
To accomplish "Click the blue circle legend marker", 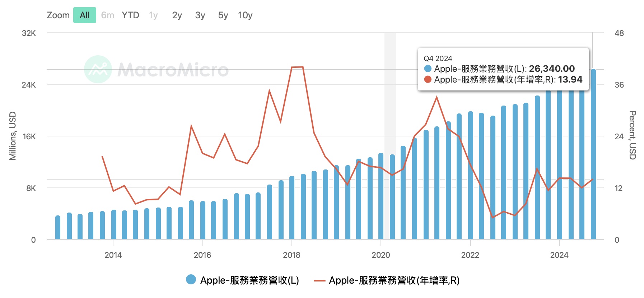I will click(x=191, y=279).
